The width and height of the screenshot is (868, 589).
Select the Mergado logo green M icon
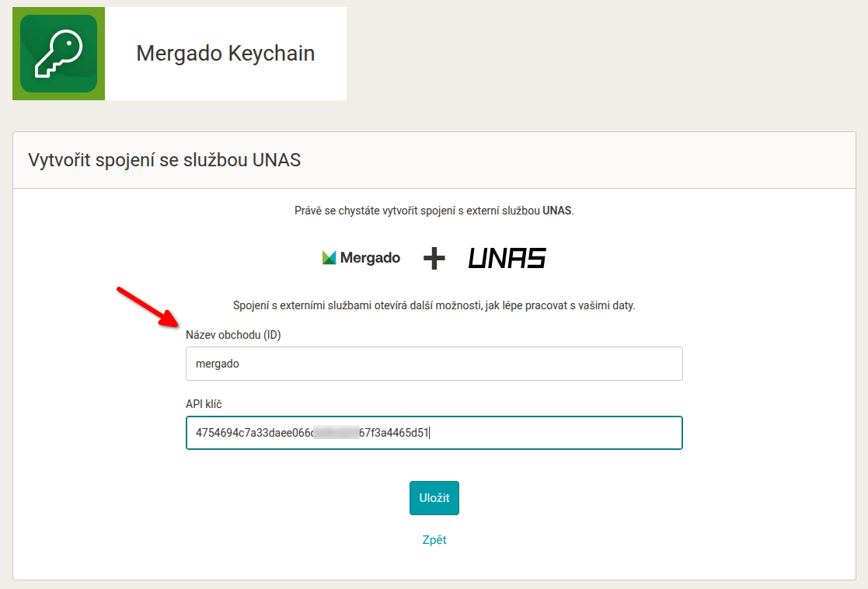[x=329, y=256]
